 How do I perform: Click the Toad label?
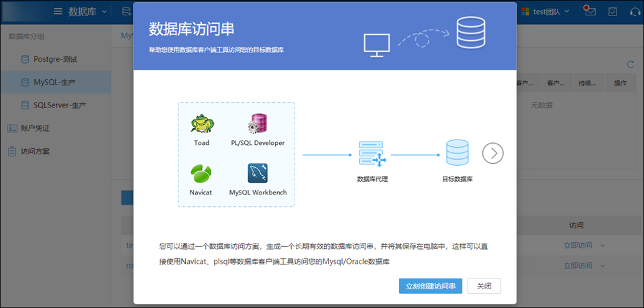pyautogui.click(x=202, y=143)
